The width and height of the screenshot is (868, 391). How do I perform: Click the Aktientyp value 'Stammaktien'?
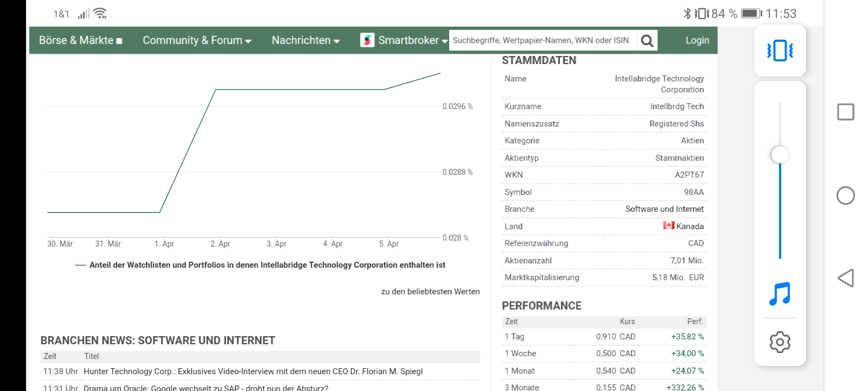pos(680,158)
